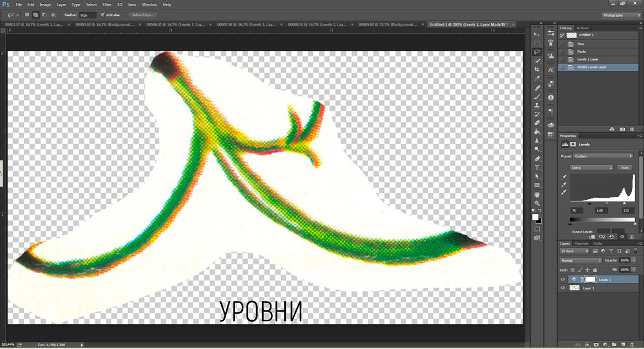Select the Eraser tool
This screenshot has height=349, width=644.
[537, 123]
